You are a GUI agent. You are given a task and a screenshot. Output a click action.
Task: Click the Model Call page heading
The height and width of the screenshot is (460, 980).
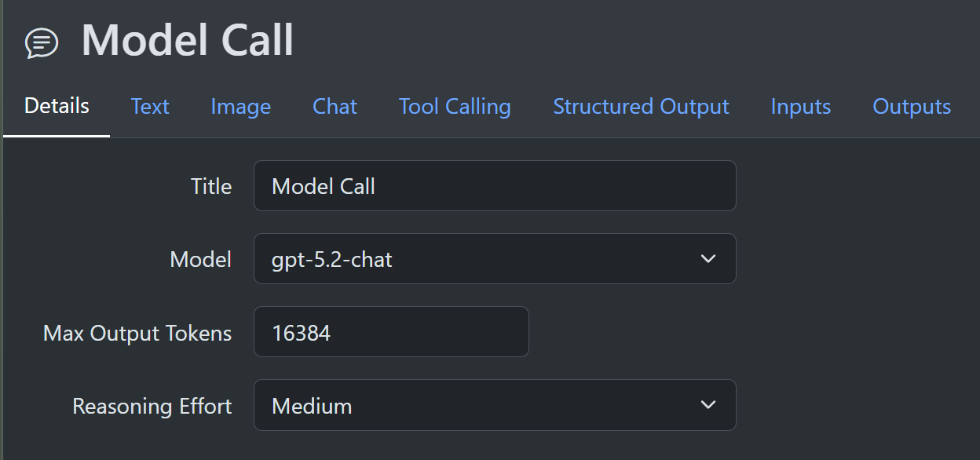188,40
